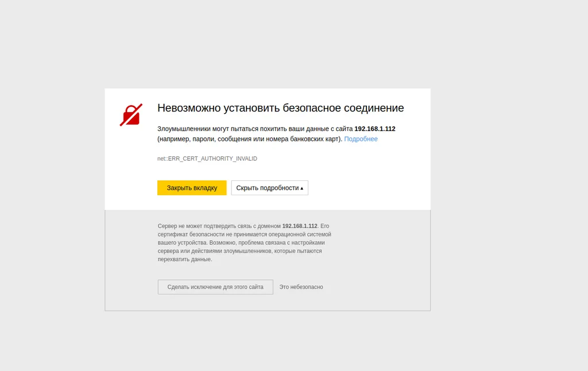Click the server certificate explanation paragraph

pos(244,241)
